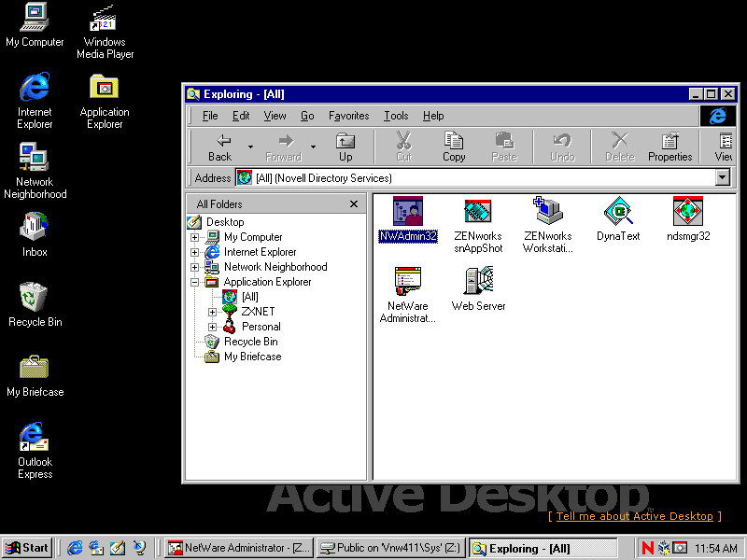Select the NWAdmin32 application icon
The width and height of the screenshot is (747, 560).
coord(408,219)
